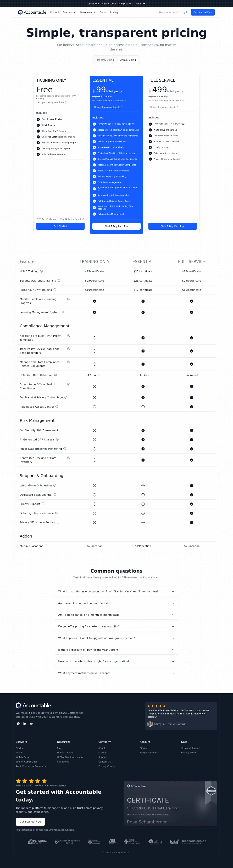Open the Features dropdown menu

[69, 12]
